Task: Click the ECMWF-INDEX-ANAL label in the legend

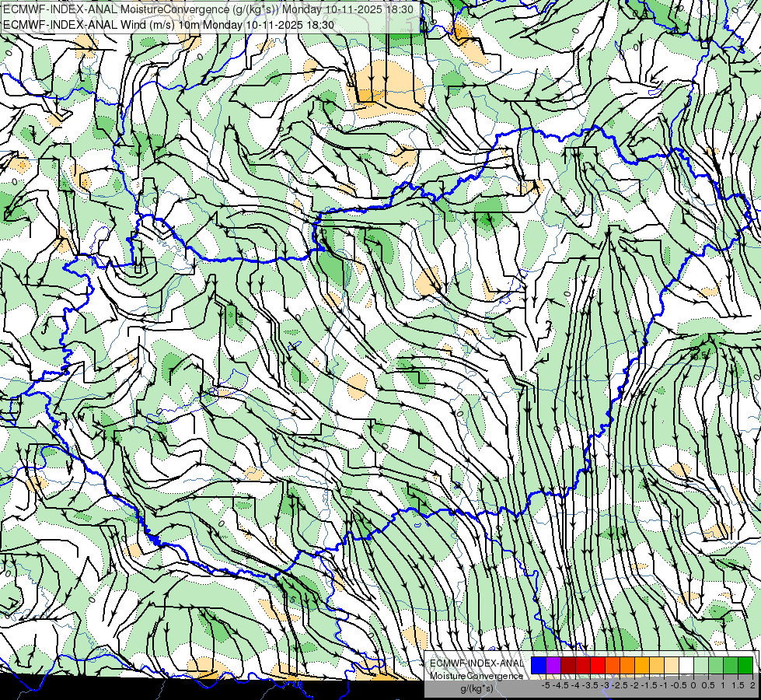Action: 476,663
